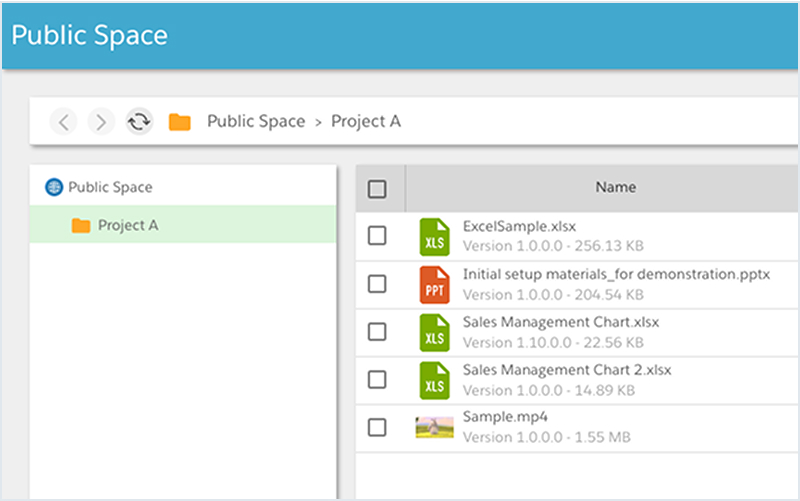Click Project A in the breadcrumb
The width and height of the screenshot is (800, 501).
click(366, 121)
